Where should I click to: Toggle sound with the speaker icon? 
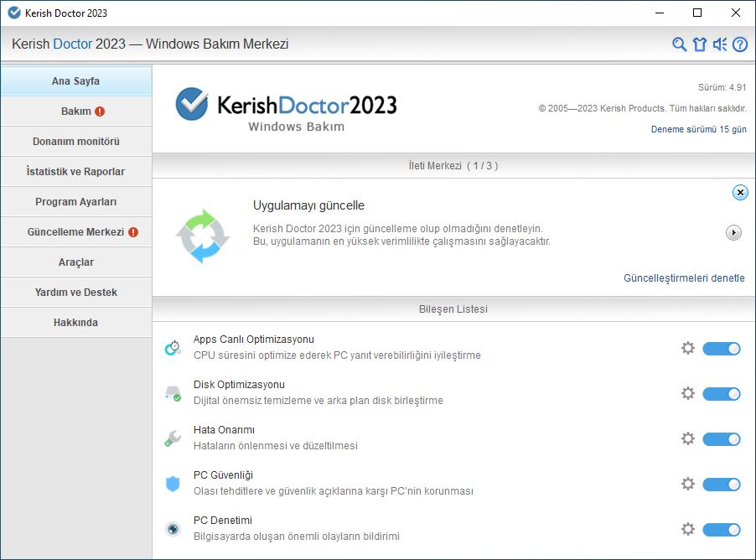pos(720,44)
